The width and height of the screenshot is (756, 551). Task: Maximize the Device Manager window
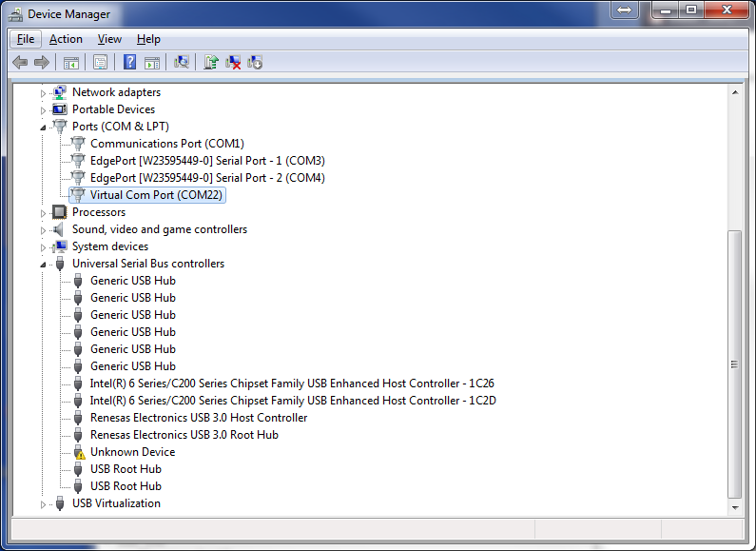(691, 10)
